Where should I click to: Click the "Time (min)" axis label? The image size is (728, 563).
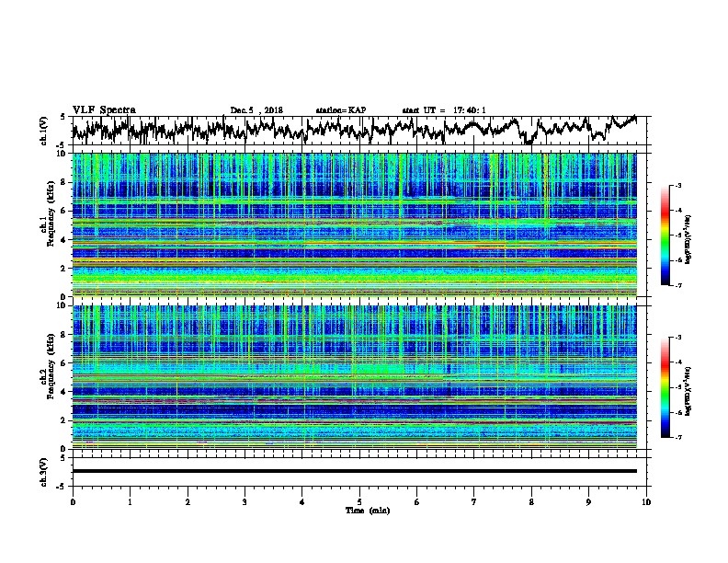point(368,511)
